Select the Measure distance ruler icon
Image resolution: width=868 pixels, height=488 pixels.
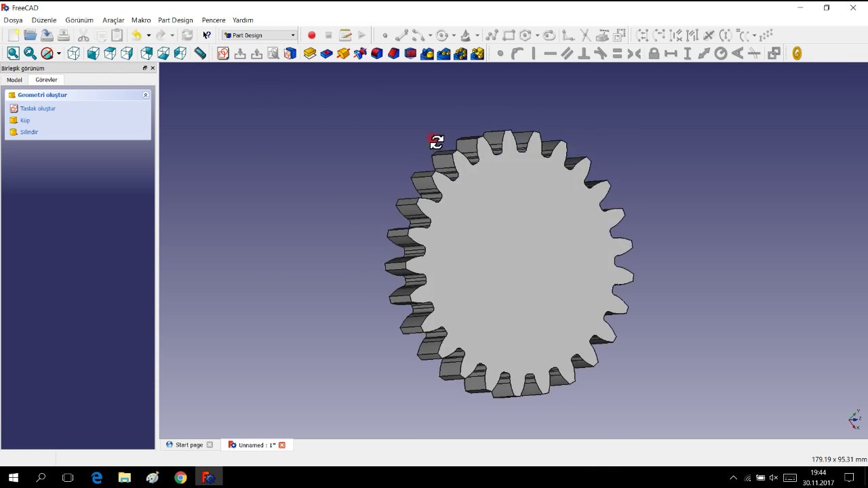(x=200, y=54)
